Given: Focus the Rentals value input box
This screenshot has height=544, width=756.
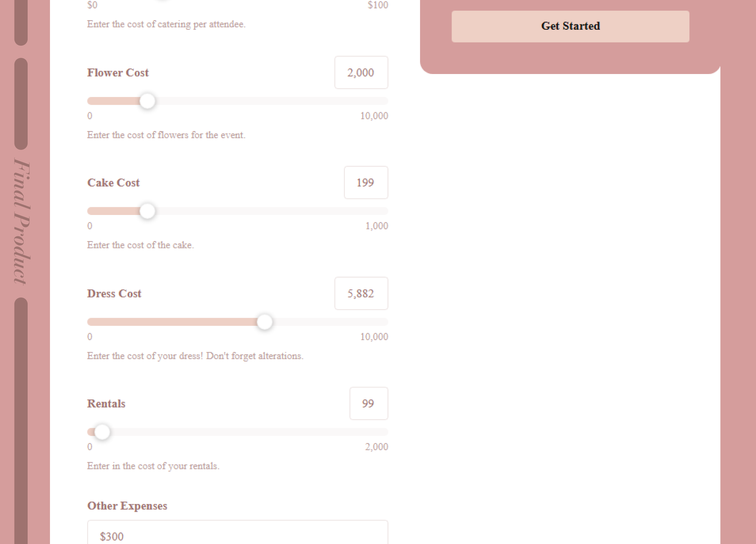Looking at the screenshot, I should click(368, 404).
